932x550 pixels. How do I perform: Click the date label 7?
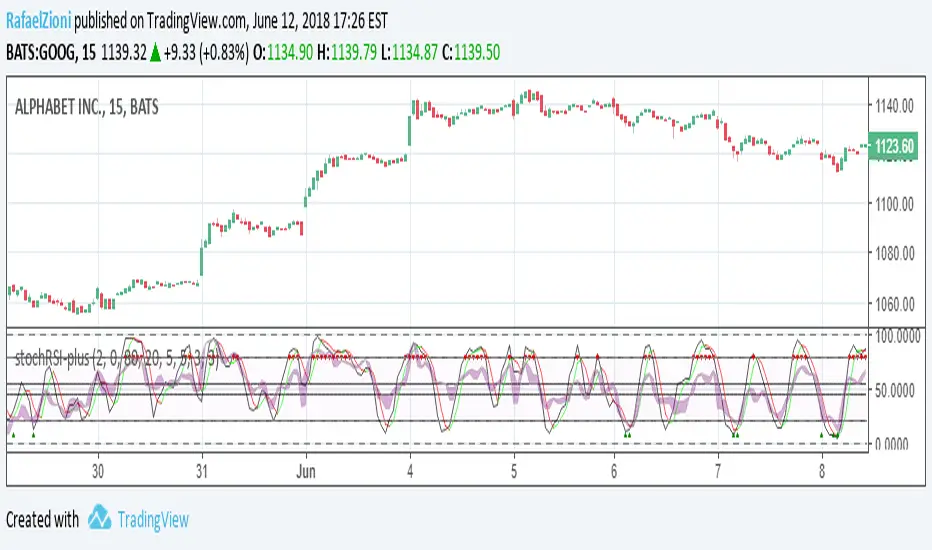718,472
